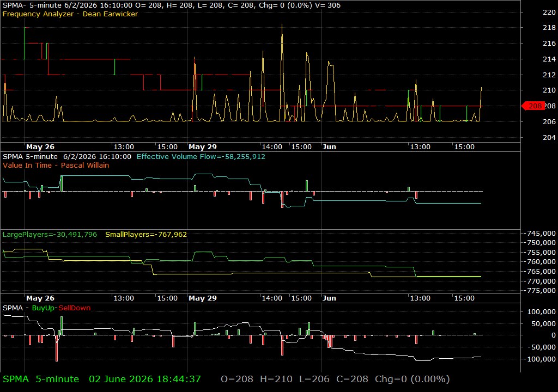This screenshot has height=392, width=558.
Task: Click the '02 June 2026 18:44:37' timestamp
Action: (145, 379)
